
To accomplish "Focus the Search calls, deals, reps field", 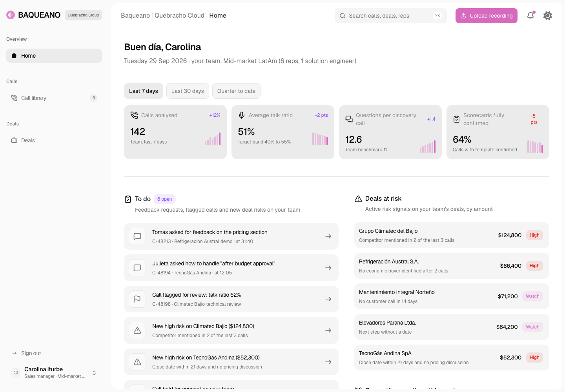I will 391,16.
